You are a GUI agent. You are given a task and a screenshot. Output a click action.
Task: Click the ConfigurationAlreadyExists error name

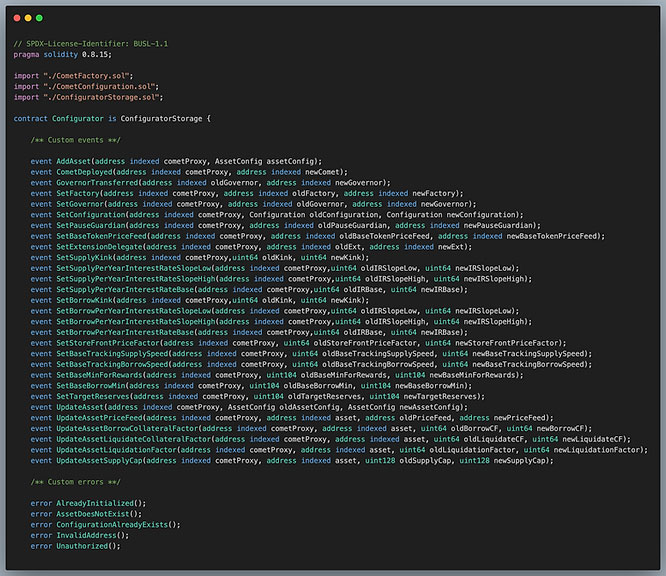[x=112, y=525]
